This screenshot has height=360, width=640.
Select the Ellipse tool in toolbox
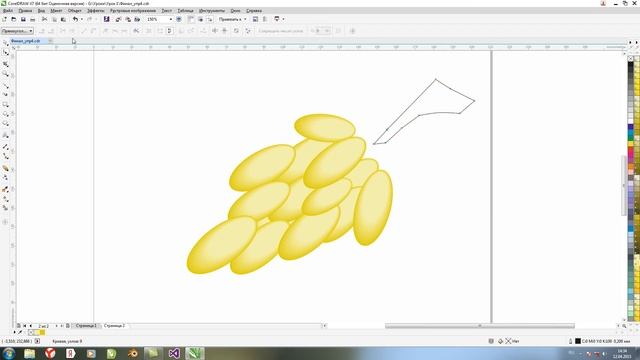pos(5,114)
